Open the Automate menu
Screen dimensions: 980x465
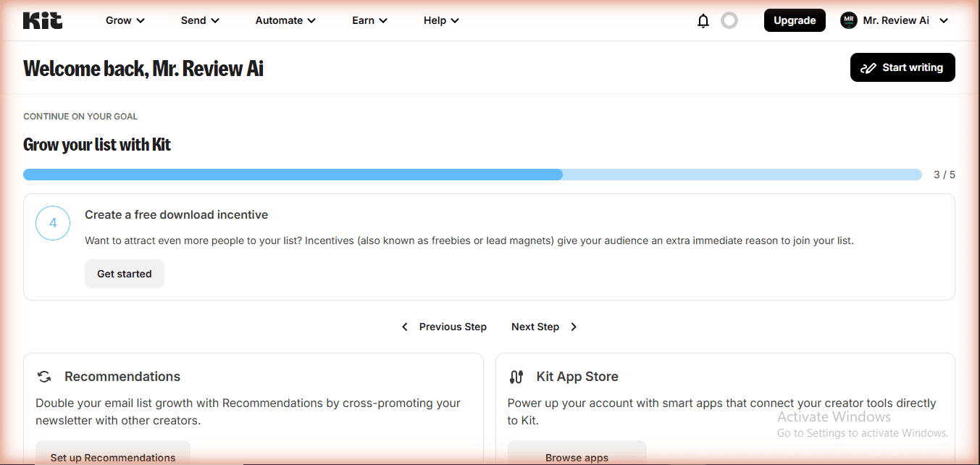coord(285,20)
